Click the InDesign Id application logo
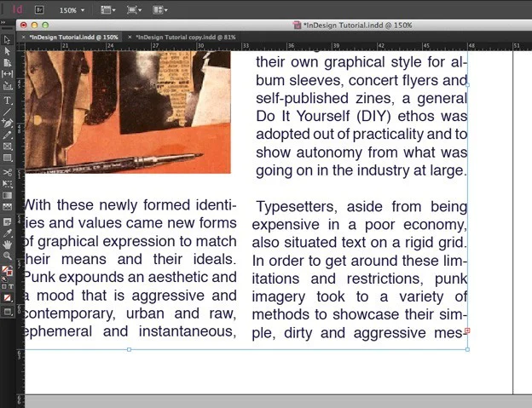The height and width of the screenshot is (408, 532). (17, 9)
